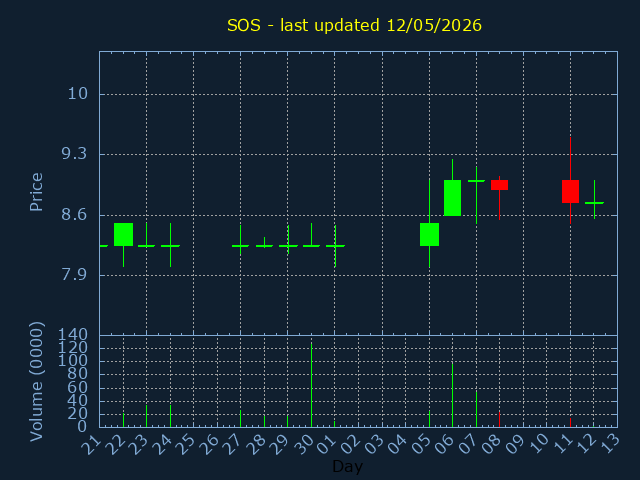The height and width of the screenshot is (480, 640).
Task: Click the day tick label "27"
Action: pos(233,444)
